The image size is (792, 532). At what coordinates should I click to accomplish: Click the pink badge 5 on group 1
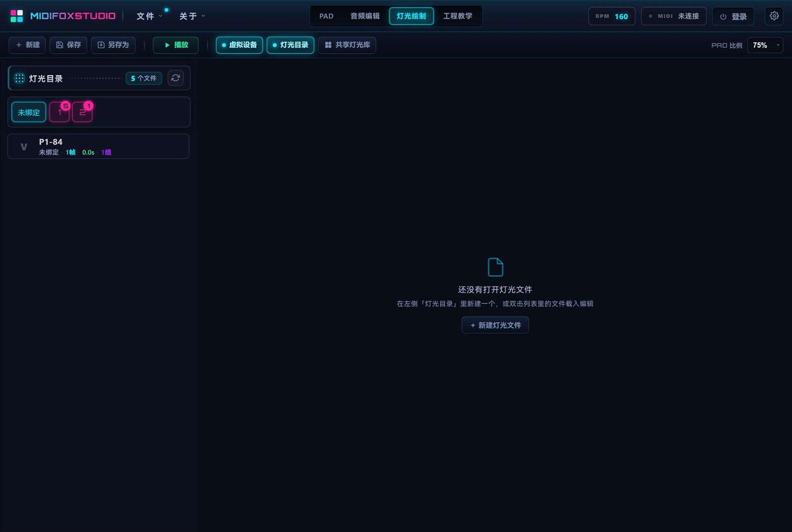pos(65,106)
